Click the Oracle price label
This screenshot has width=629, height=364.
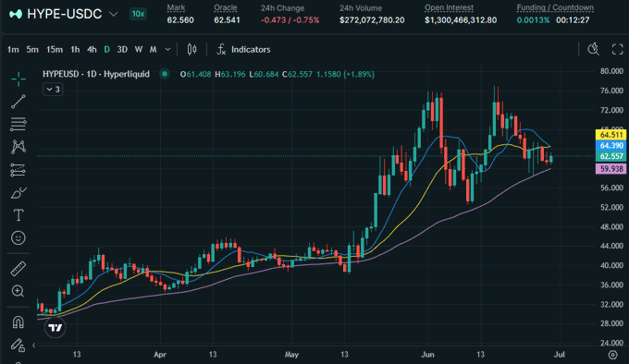pos(226,8)
